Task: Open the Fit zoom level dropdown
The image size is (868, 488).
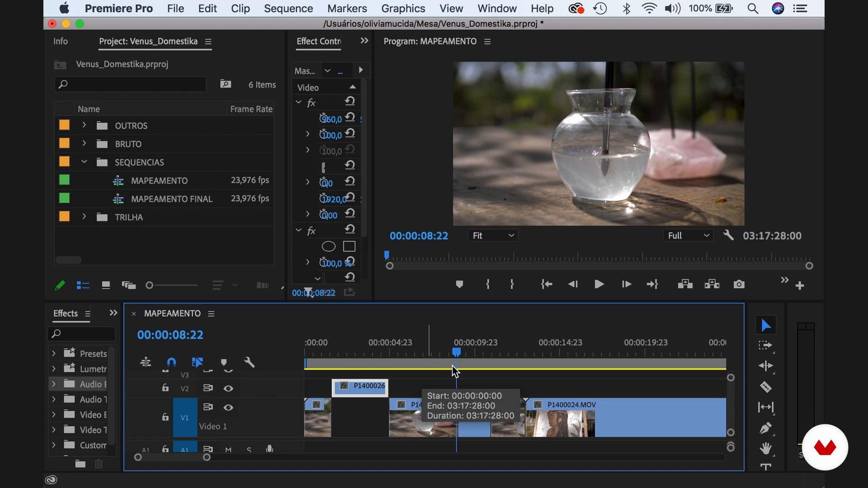Action: (492, 236)
